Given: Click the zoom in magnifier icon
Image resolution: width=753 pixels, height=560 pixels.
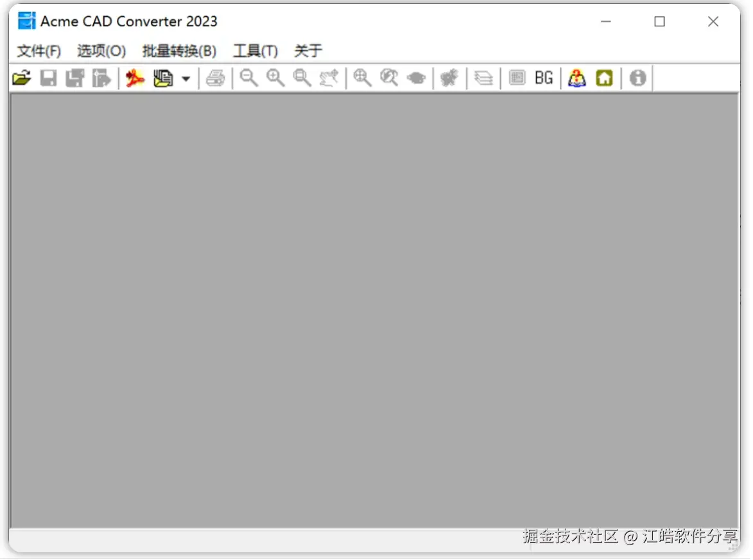Looking at the screenshot, I should click(275, 78).
